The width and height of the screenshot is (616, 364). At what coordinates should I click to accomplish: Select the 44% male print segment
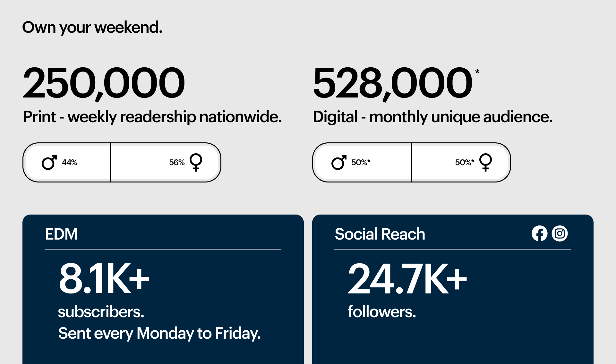point(67,162)
